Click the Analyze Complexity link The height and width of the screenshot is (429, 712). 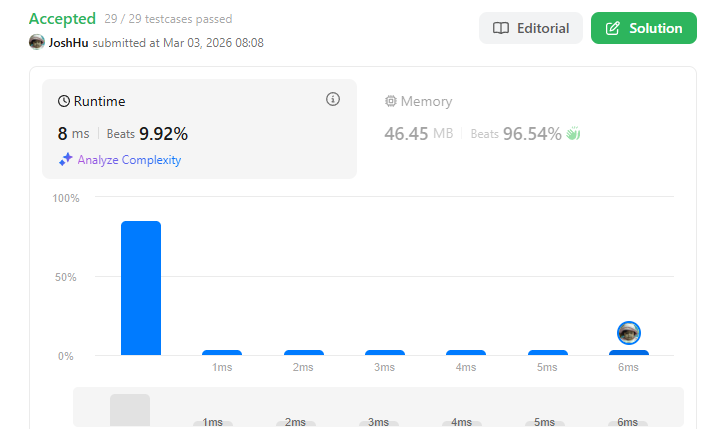[129, 160]
